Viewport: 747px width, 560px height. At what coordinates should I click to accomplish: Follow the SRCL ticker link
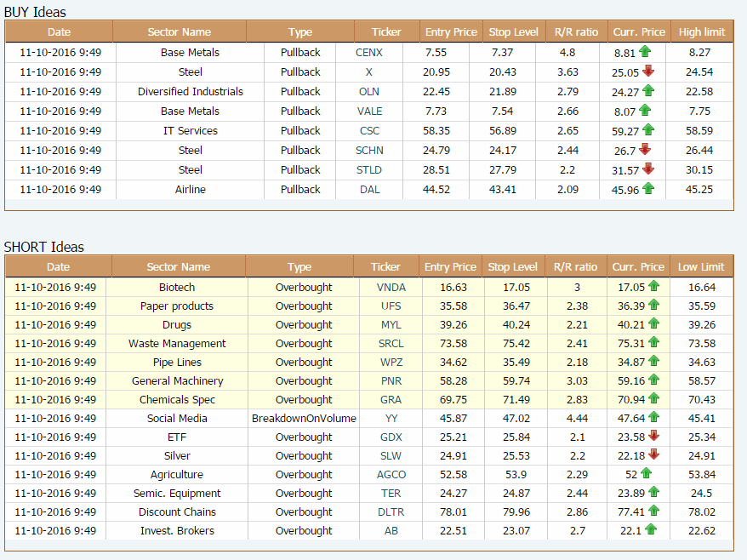(x=391, y=344)
